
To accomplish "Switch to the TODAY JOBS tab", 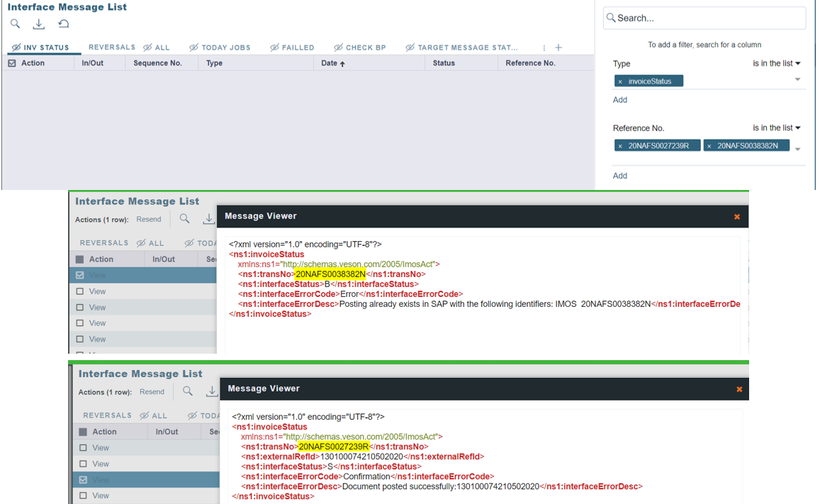I will click(220, 47).
